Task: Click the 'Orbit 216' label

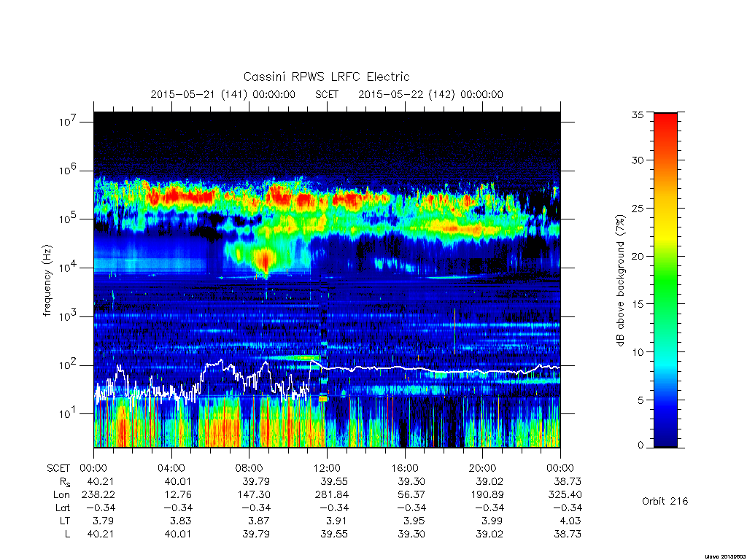Action: pos(665,501)
